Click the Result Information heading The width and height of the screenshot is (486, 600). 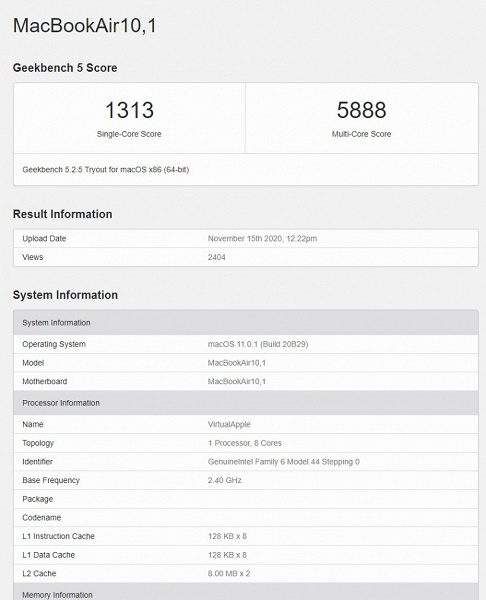62,214
